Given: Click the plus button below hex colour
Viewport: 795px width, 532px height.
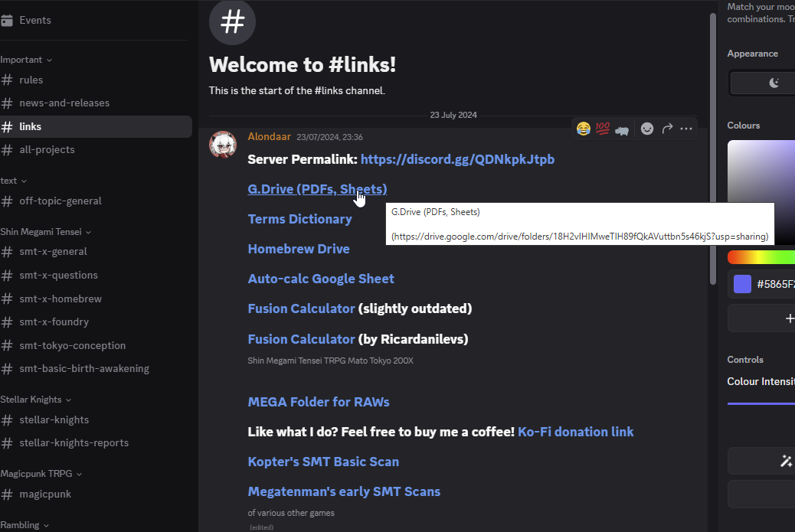Looking at the screenshot, I should pyautogui.click(x=762, y=318).
